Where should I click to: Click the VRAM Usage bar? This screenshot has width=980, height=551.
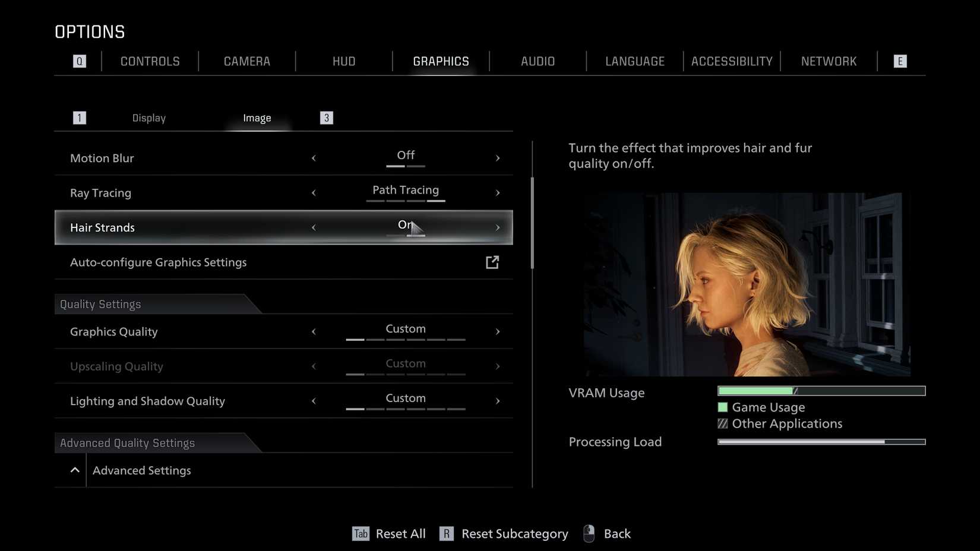point(821,391)
